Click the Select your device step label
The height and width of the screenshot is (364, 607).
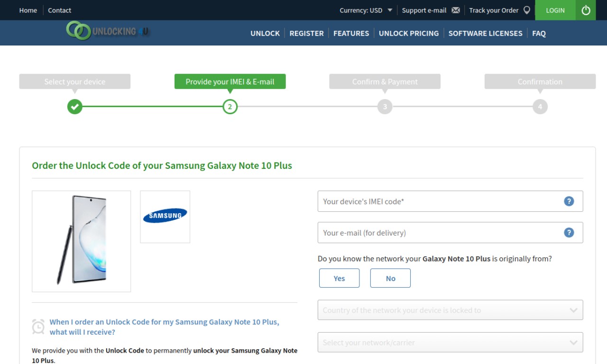(x=74, y=82)
